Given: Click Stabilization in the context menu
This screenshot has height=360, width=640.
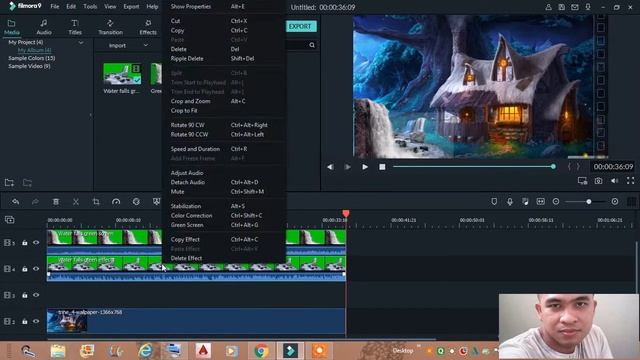Looking at the screenshot, I should tap(186, 206).
